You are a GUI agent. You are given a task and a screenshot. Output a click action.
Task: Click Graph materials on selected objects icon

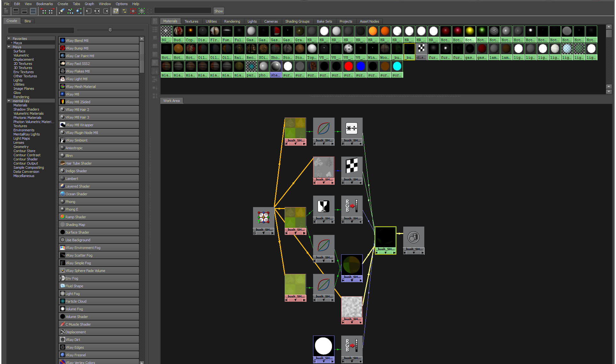click(79, 11)
